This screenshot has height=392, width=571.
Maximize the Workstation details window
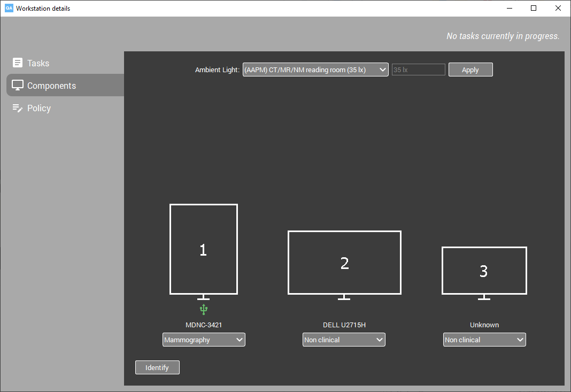click(x=534, y=8)
